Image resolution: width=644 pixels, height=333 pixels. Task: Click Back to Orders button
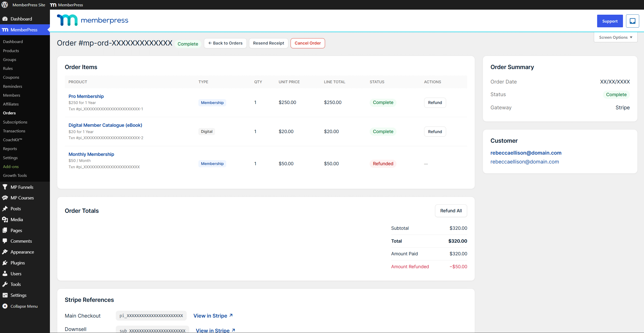click(225, 43)
